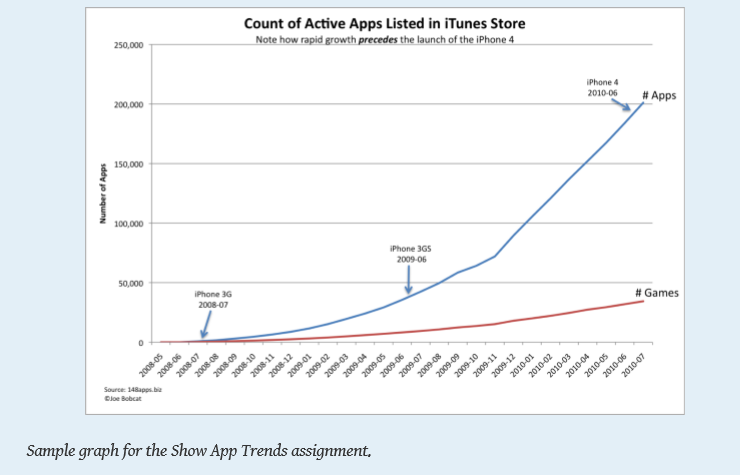This screenshot has height=475, width=740.
Task: Select the '# Games' series label
Action: coord(656,293)
